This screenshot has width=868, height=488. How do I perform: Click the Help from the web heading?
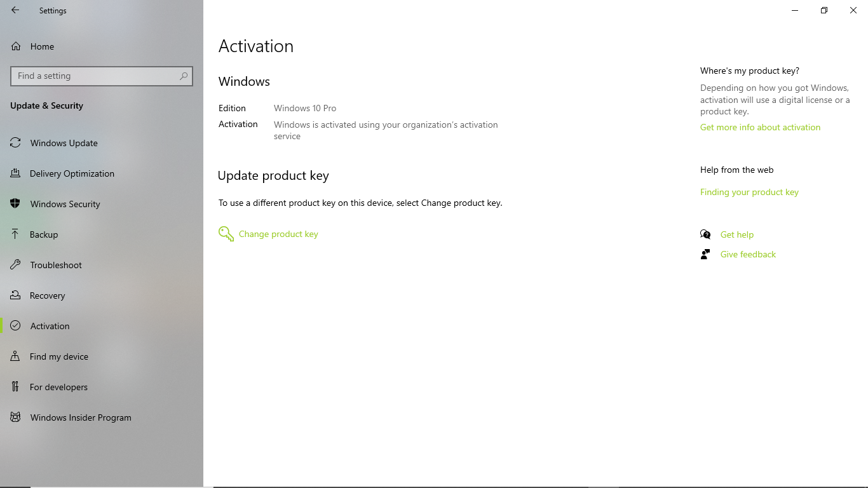736,170
